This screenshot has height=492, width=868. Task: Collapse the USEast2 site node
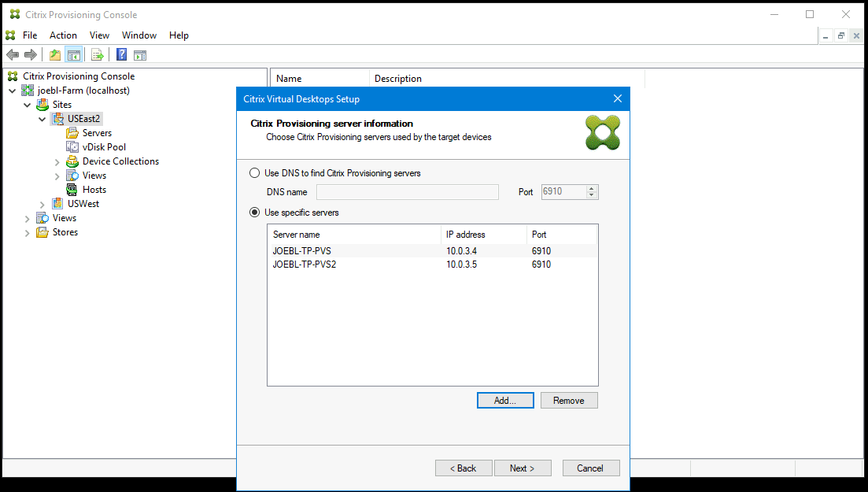click(x=42, y=119)
